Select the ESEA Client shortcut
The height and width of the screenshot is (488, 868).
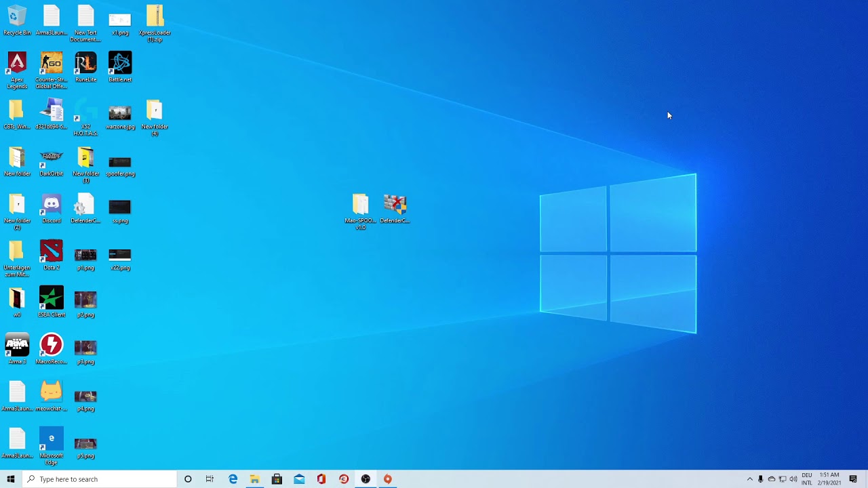pos(52,302)
